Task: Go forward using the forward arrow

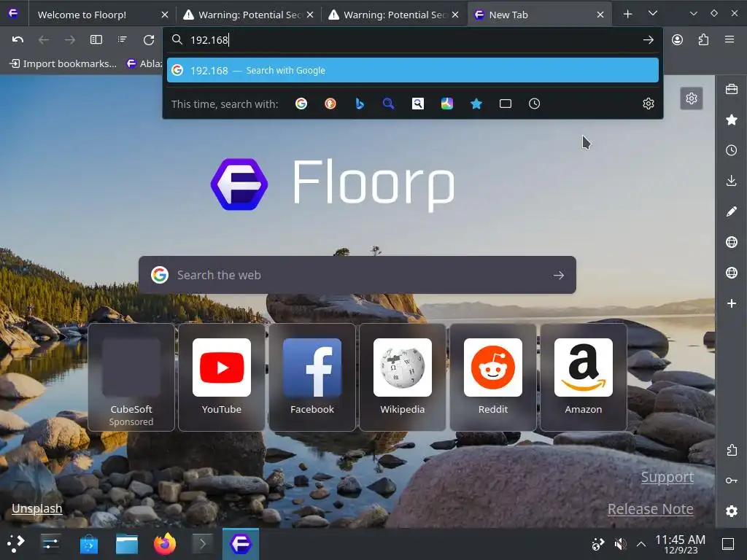Action: 69,39
